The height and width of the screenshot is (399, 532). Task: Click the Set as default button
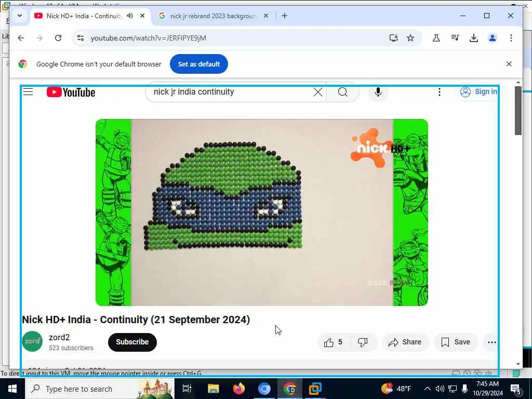(199, 64)
